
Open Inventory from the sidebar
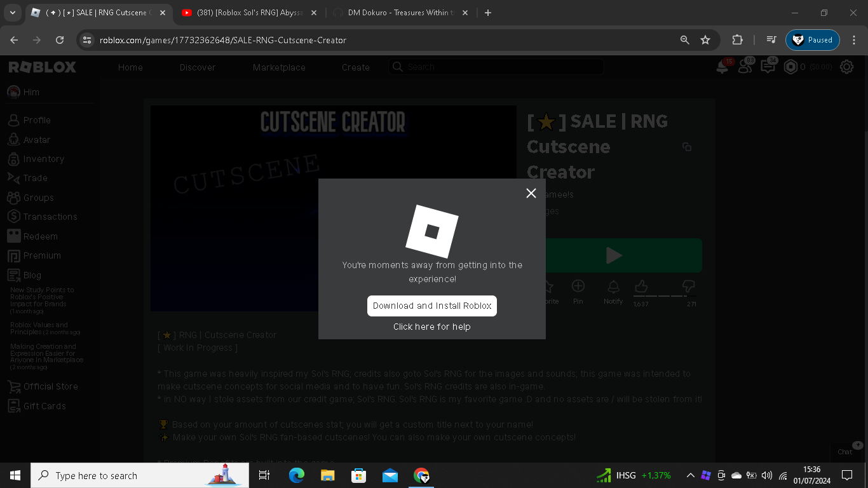tap(36, 159)
